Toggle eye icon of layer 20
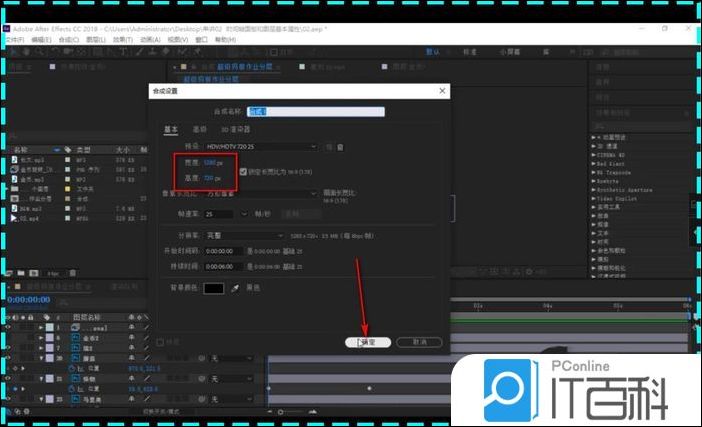The width and height of the screenshot is (702, 427). click(x=8, y=358)
